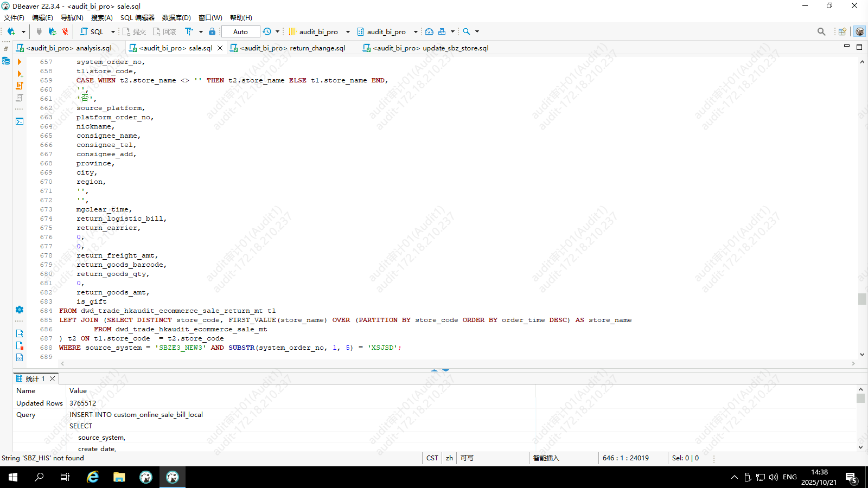
Task: Disconnect using the red plug icon
Action: [x=65, y=31]
